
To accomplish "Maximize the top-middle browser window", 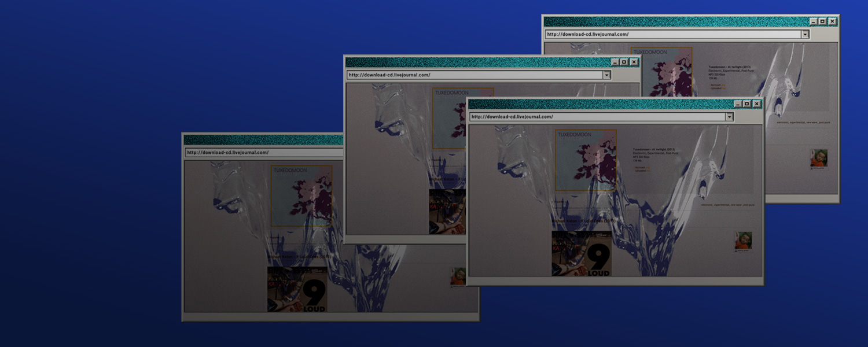I will point(625,62).
